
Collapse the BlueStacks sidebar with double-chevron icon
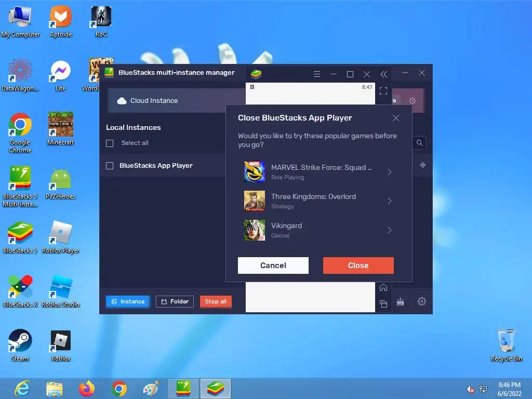pyautogui.click(x=383, y=74)
